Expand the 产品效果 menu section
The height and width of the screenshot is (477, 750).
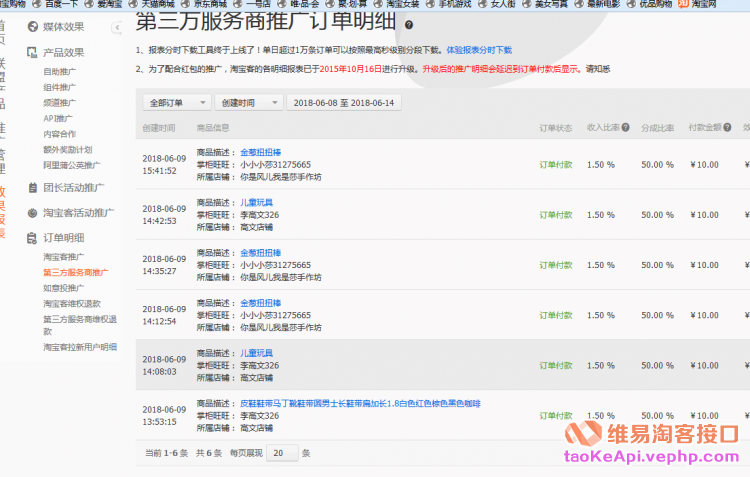[64, 53]
